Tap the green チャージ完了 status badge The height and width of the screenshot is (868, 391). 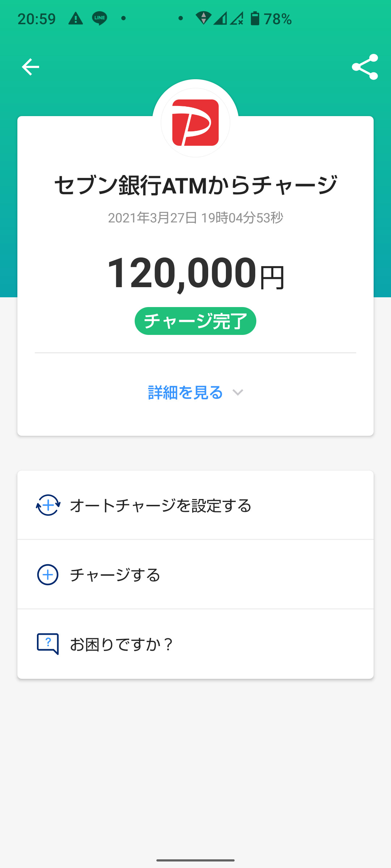(x=195, y=321)
